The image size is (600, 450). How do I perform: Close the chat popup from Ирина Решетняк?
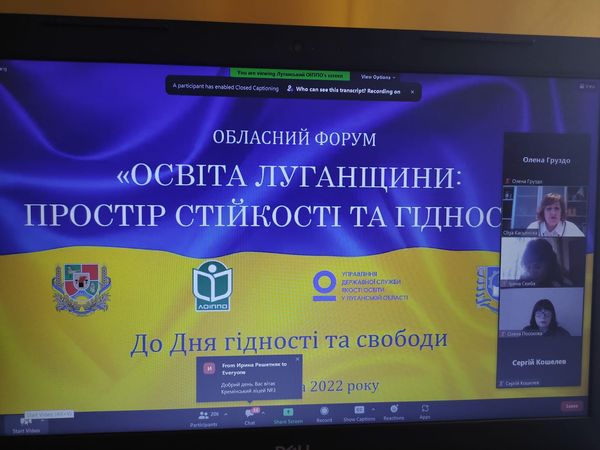(298, 359)
